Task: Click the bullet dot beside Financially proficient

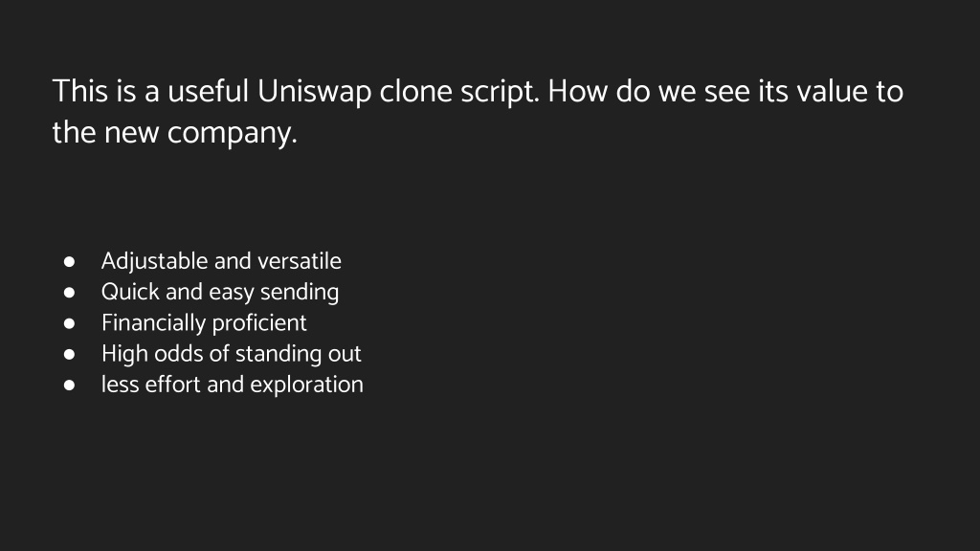Action: tap(69, 323)
